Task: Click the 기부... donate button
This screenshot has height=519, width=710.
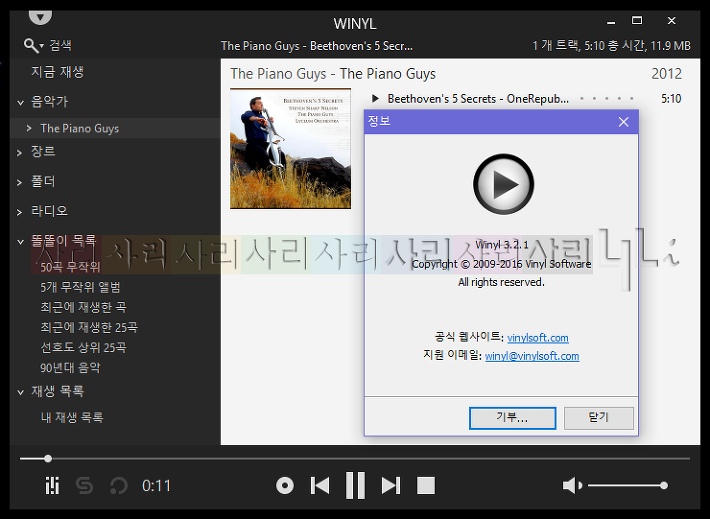Action: coord(513,418)
